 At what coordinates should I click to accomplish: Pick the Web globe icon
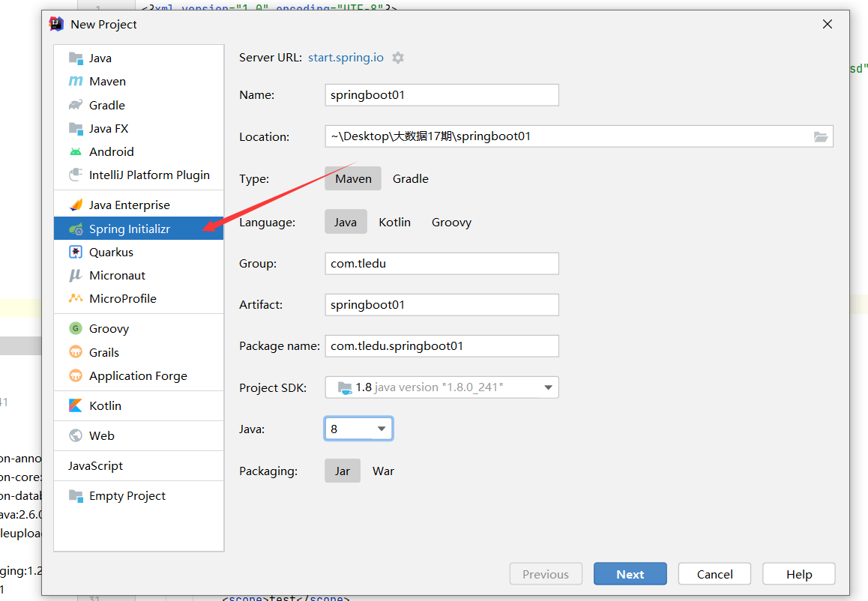[76, 435]
